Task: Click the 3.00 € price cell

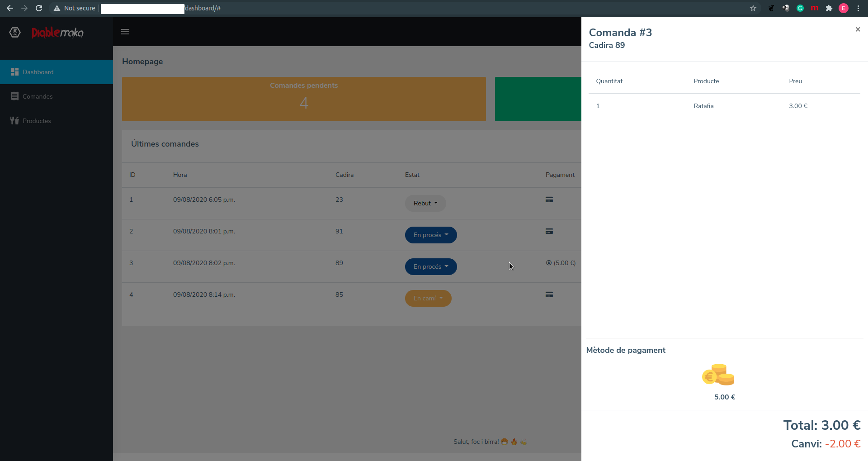Action: pos(798,106)
